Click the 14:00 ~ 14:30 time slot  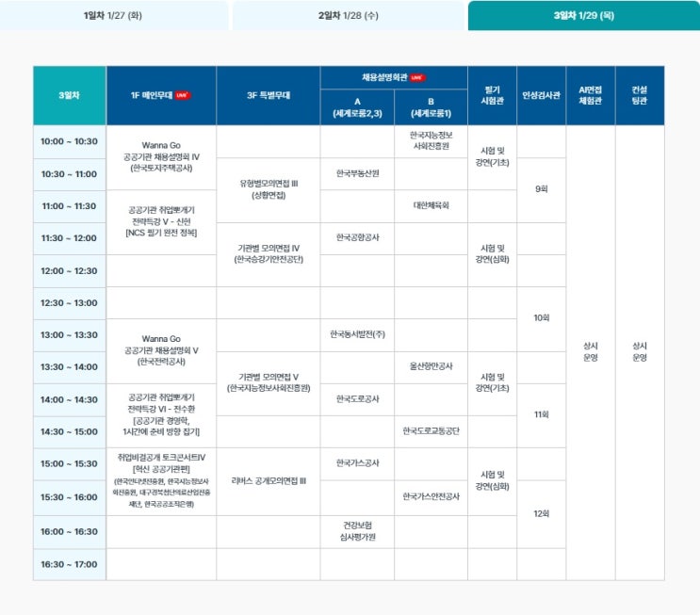coord(69,400)
